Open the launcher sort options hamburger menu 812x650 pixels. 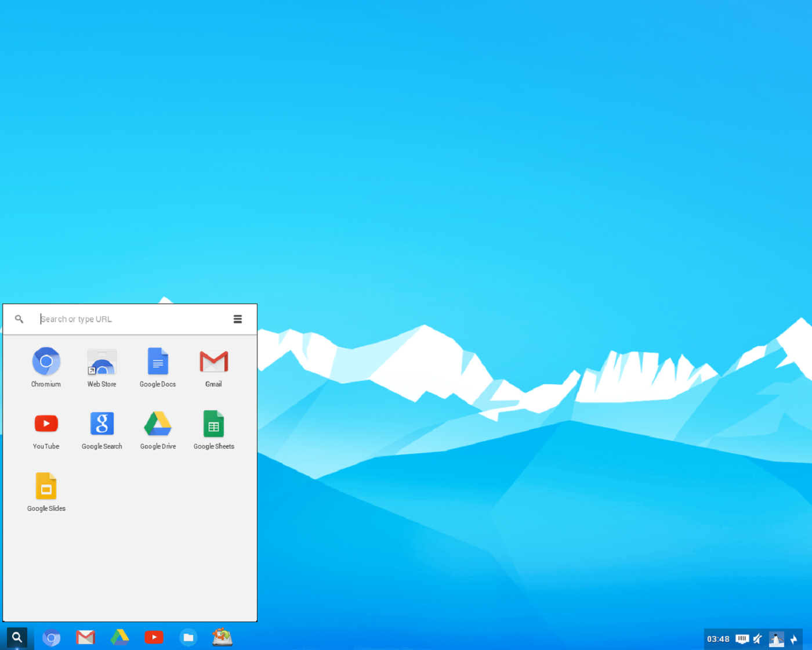click(238, 319)
